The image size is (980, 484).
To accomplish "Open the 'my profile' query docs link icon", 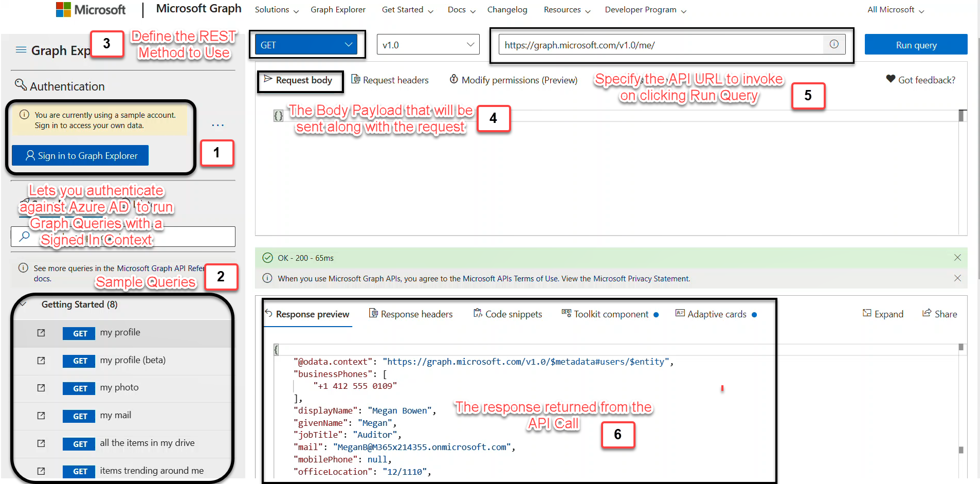I will point(41,333).
